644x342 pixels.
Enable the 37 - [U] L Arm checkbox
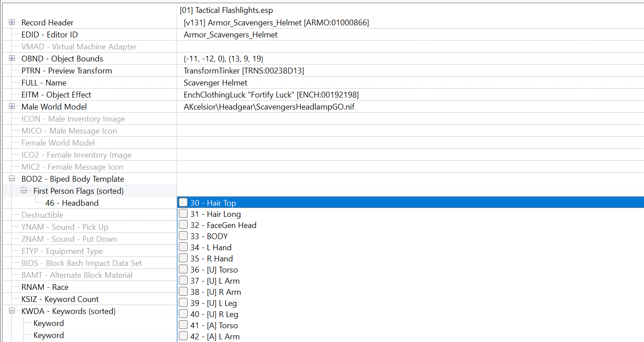[183, 281]
